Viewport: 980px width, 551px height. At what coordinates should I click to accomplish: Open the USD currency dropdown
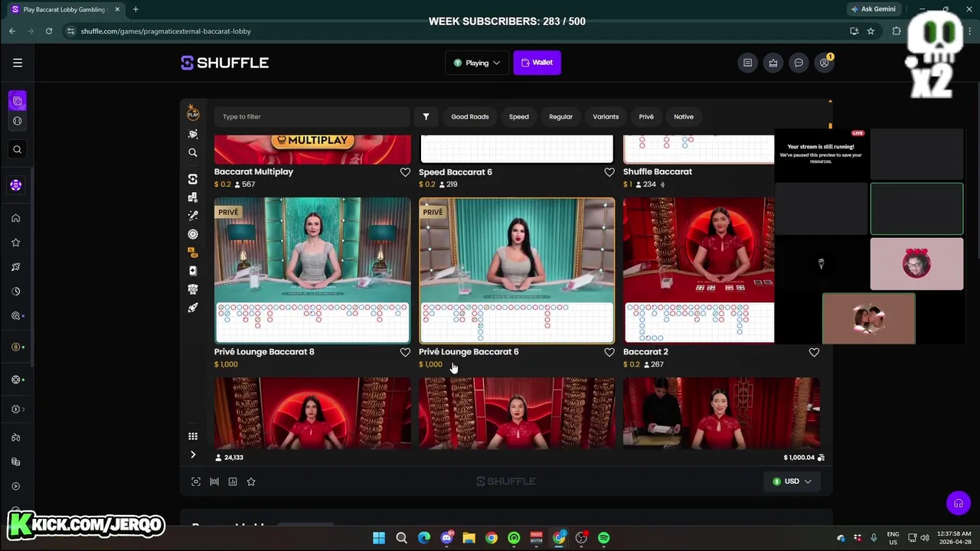[792, 481]
